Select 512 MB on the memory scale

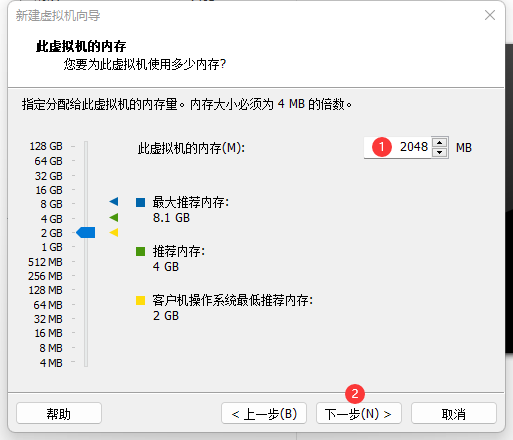pyautogui.click(x=45, y=262)
